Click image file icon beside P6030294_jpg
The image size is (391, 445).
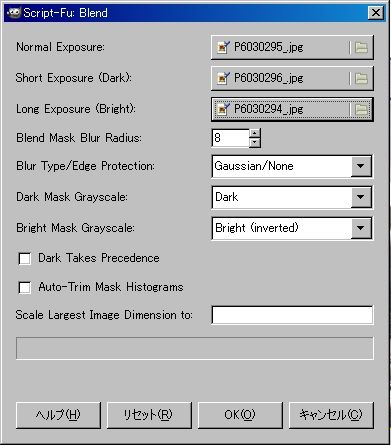point(223,109)
